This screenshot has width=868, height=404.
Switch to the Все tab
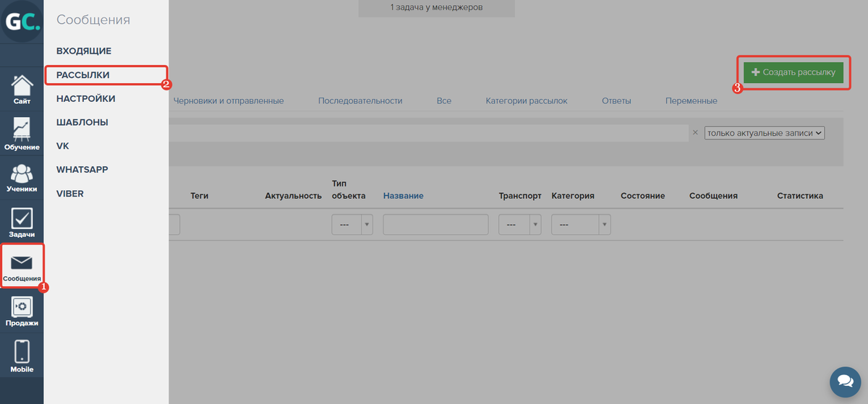pos(444,101)
